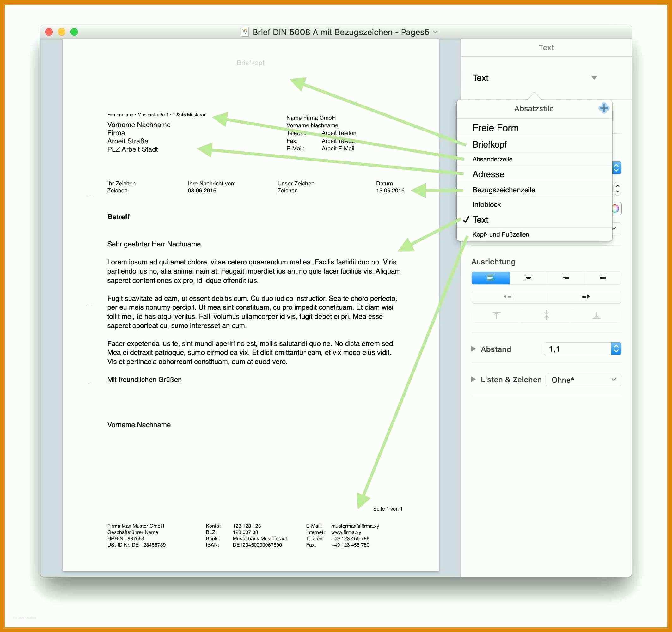This screenshot has height=632, width=672.
Task: Click the signature Vorname Nachname below closing
Action: (139, 425)
